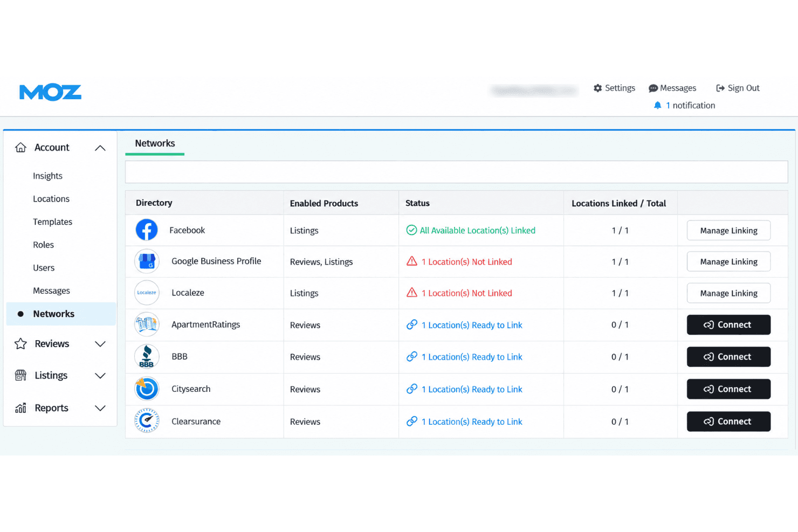This screenshot has height=532, width=798.
Task: Click the Account home icon
Action: coord(20,147)
